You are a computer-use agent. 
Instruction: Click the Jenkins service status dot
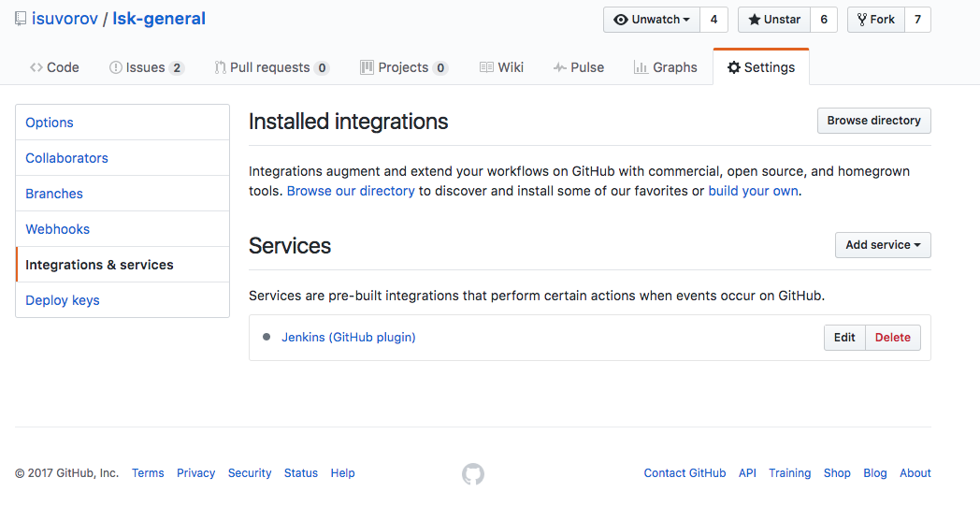pyautogui.click(x=267, y=337)
